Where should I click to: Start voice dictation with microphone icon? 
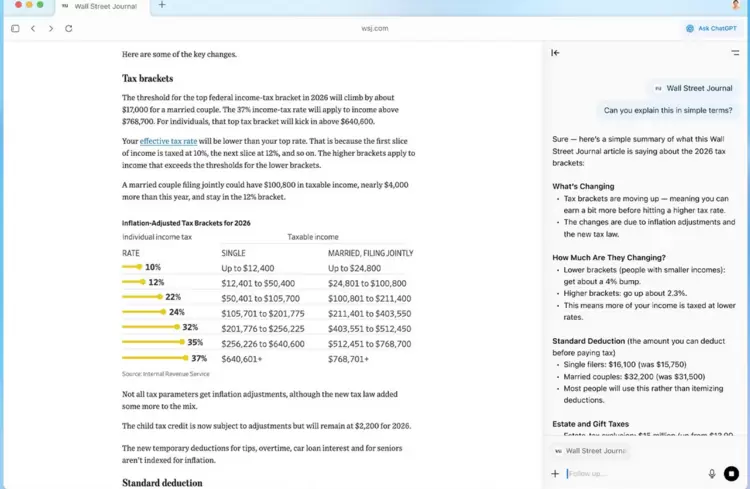(x=712, y=473)
